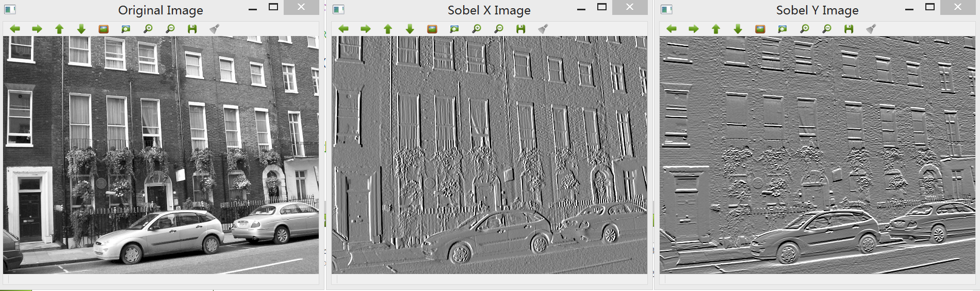Click the Sobel X gradient image canvas

[489, 155]
